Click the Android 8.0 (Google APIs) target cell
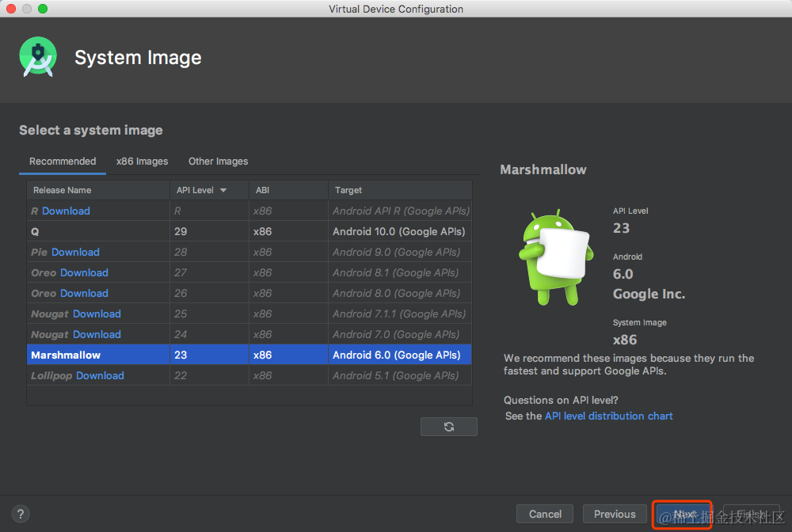The width and height of the screenshot is (792, 532). [x=400, y=293]
